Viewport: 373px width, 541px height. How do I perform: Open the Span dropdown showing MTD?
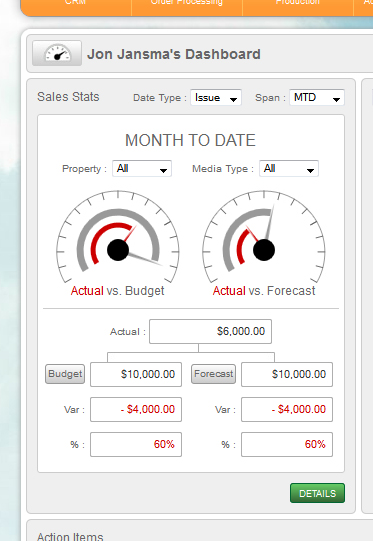(x=317, y=97)
